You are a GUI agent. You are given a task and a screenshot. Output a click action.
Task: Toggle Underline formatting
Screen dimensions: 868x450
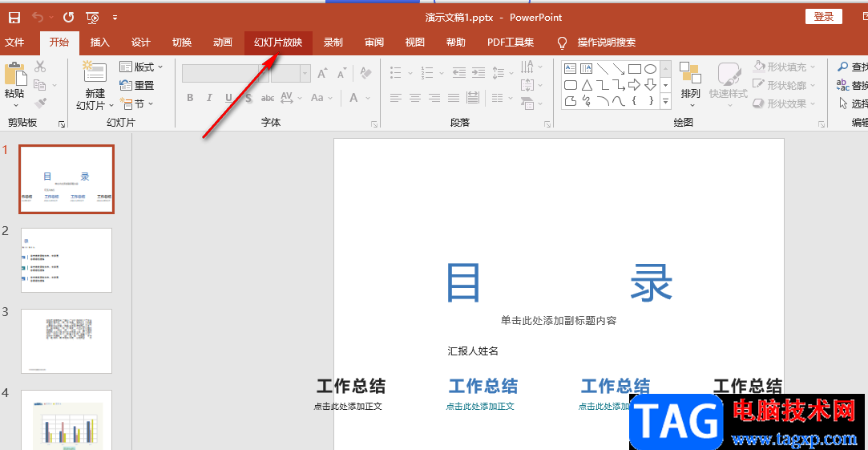click(x=228, y=98)
